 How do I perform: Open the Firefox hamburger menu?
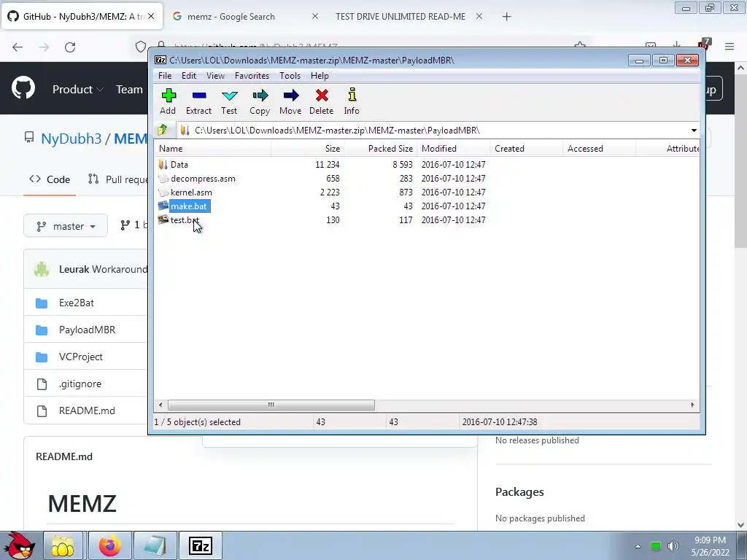tap(729, 47)
